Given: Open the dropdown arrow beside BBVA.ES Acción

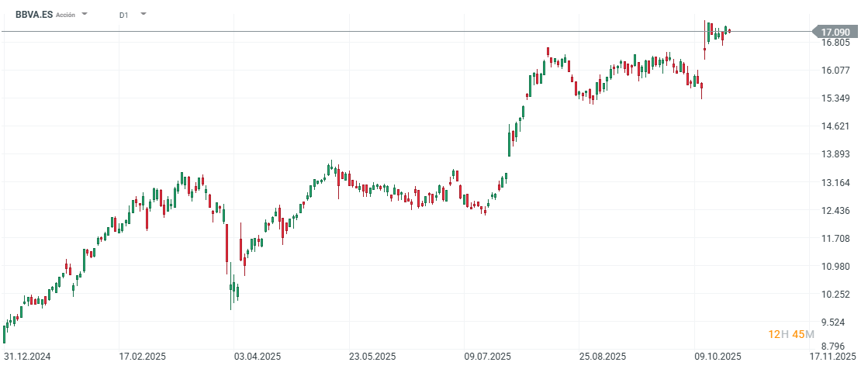Looking at the screenshot, I should coord(85,15).
